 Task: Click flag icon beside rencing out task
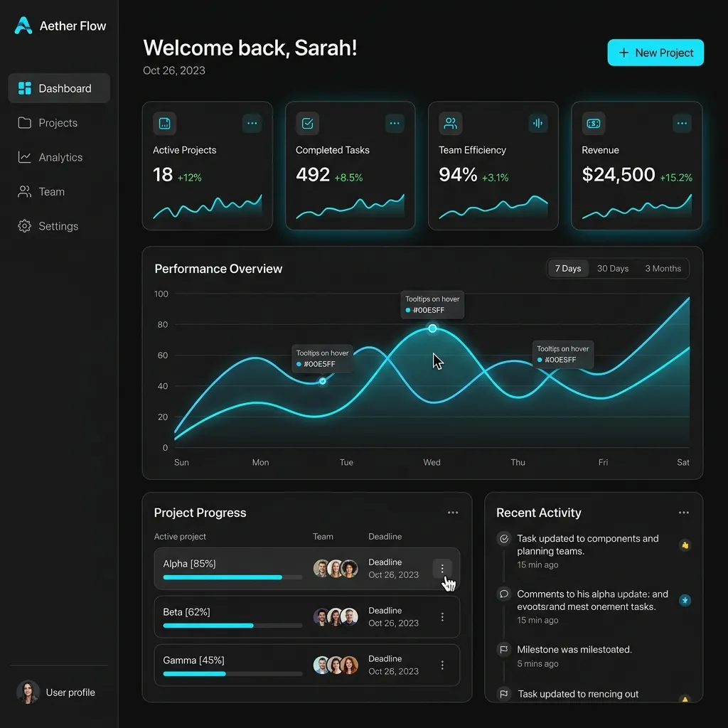coord(504,694)
